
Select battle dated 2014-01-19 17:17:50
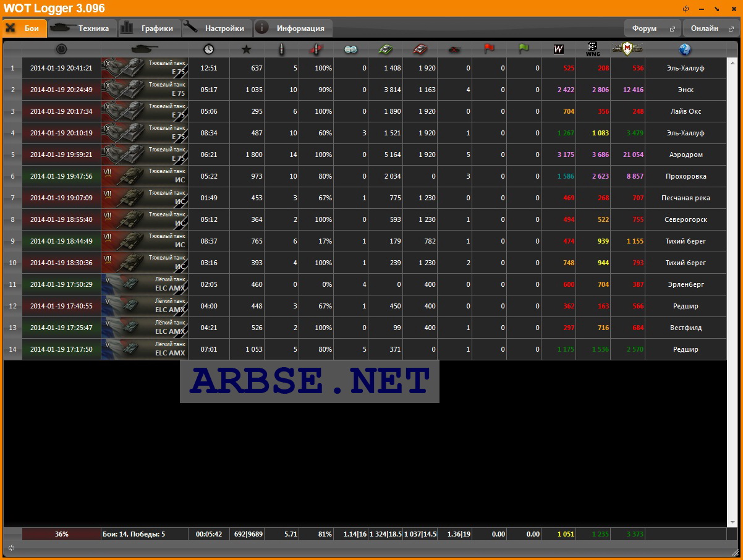coord(61,349)
